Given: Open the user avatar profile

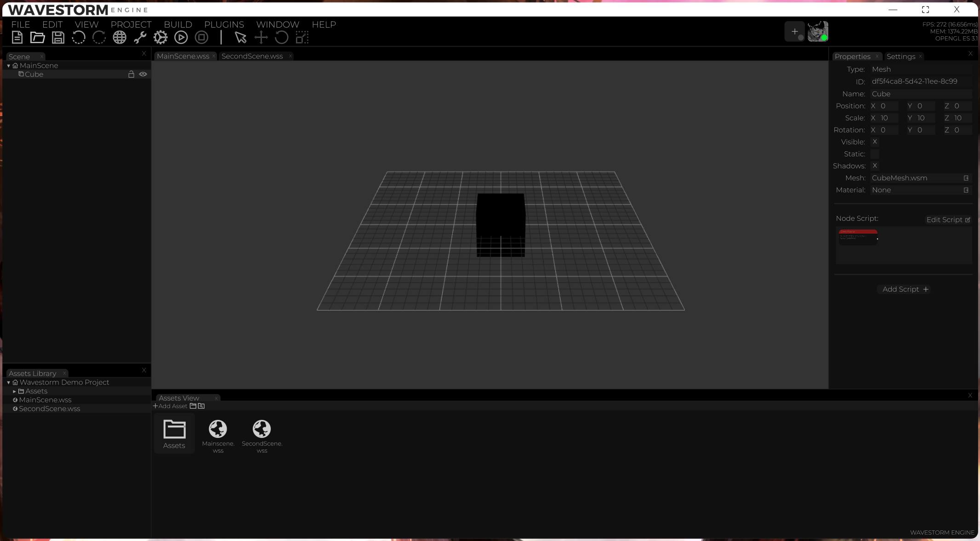Looking at the screenshot, I should coord(818,32).
